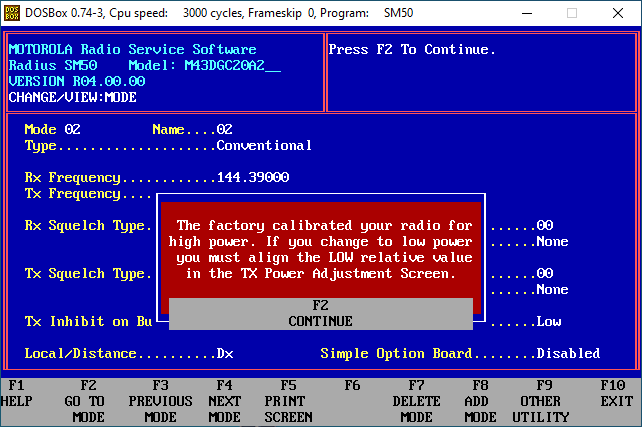The height and width of the screenshot is (427, 642).
Task: Select Local/Distance value Dx
Action: coord(225,353)
